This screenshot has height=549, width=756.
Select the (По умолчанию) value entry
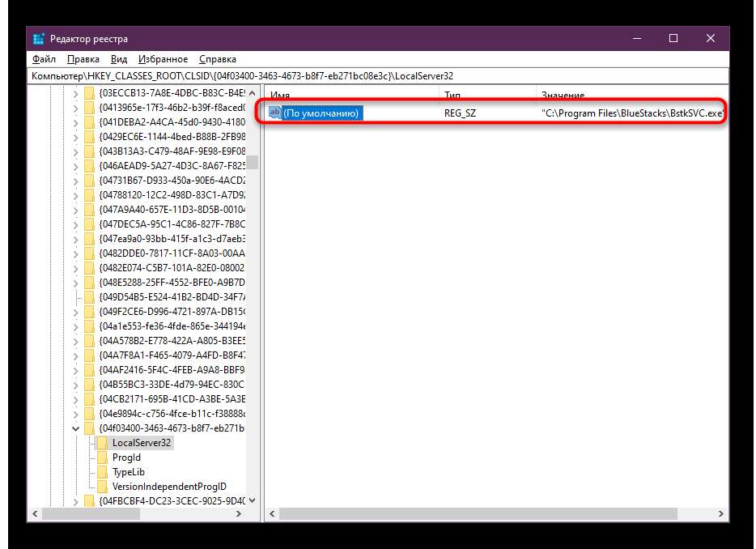click(x=321, y=113)
